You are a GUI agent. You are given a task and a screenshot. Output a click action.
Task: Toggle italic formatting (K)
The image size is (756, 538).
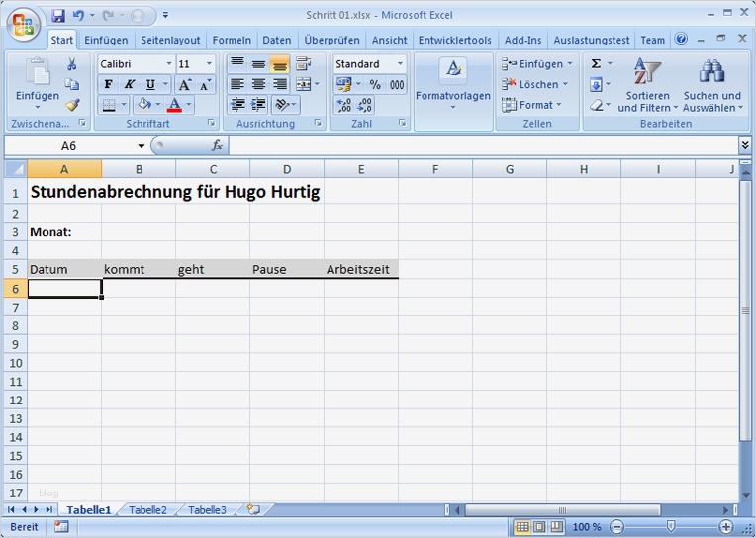click(130, 85)
